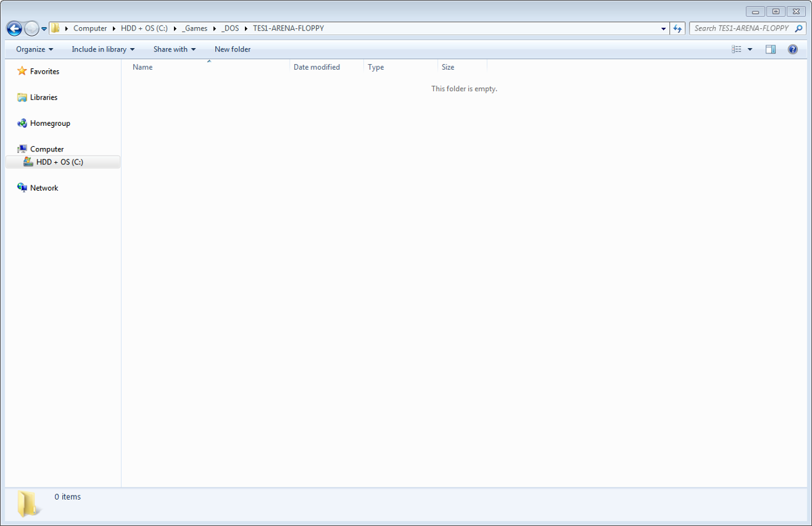The image size is (812, 526).
Task: Show the preview pane
Action: click(770, 49)
